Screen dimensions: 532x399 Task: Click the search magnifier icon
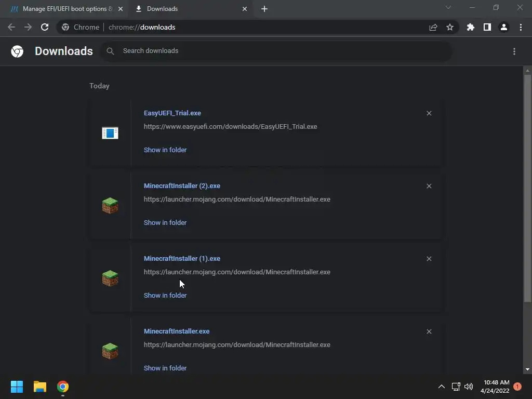pyautogui.click(x=110, y=51)
